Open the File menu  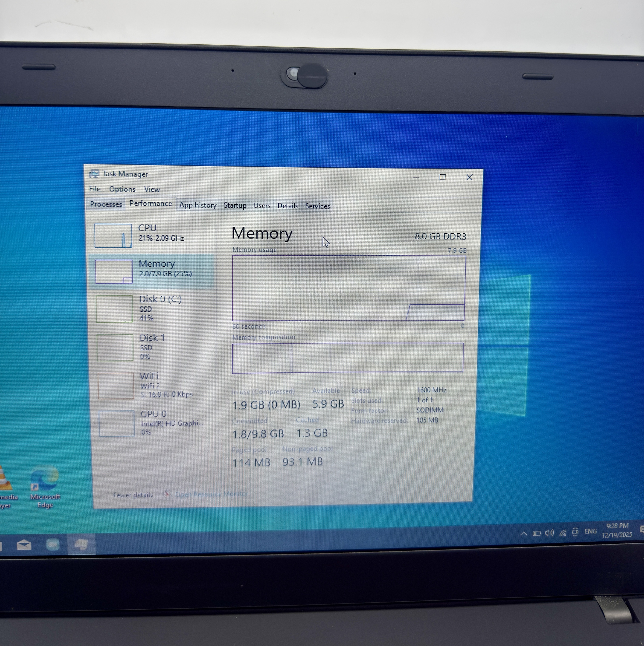click(95, 189)
